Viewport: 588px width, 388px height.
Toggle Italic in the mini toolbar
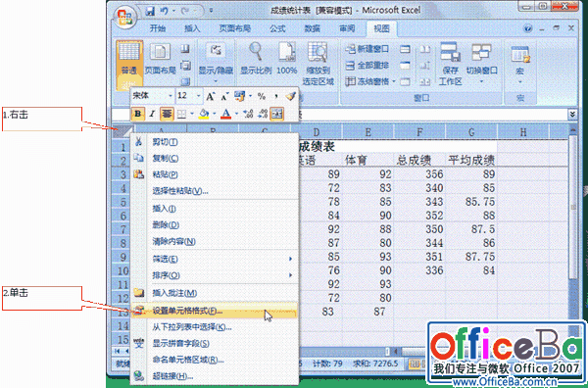152,114
